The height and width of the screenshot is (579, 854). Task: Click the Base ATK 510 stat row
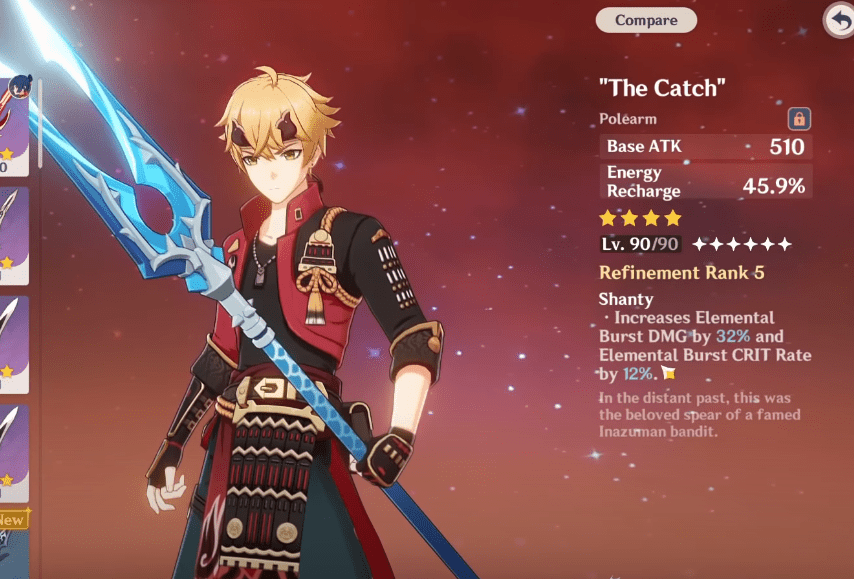coord(706,147)
